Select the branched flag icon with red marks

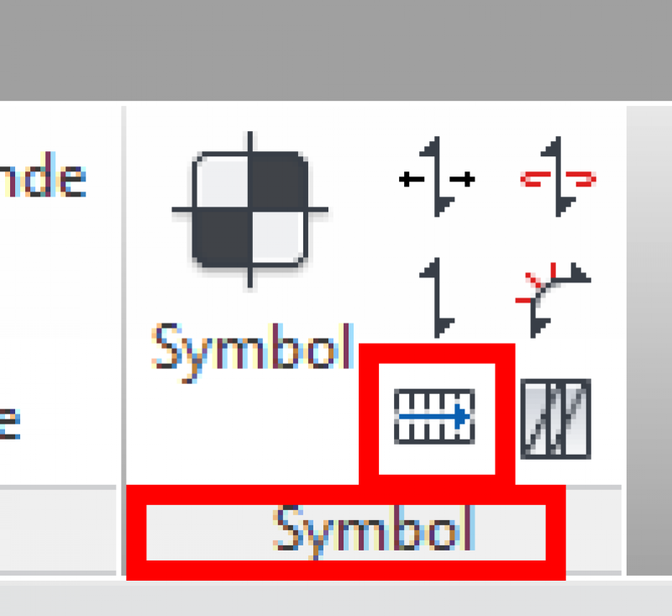point(554,299)
